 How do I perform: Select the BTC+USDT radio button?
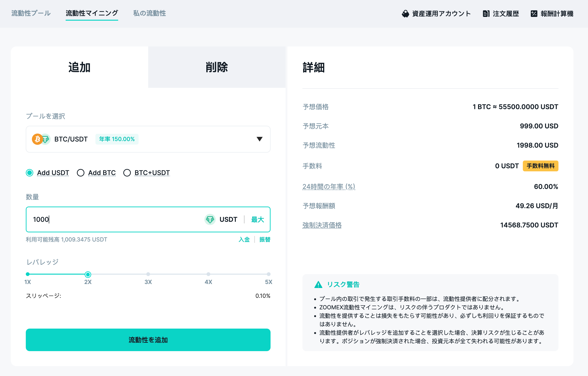127,173
